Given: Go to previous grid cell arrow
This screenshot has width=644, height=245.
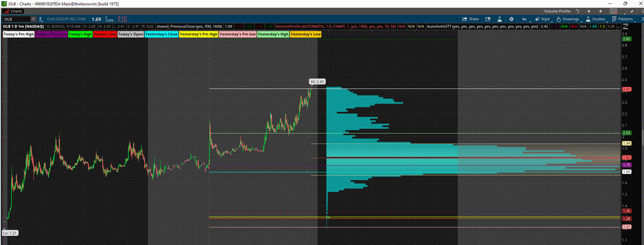Looking at the screenshot, I should [589, 11].
